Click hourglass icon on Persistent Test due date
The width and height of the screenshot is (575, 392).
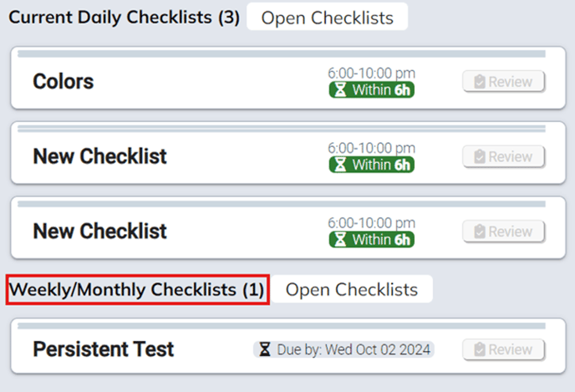pyautogui.click(x=265, y=349)
